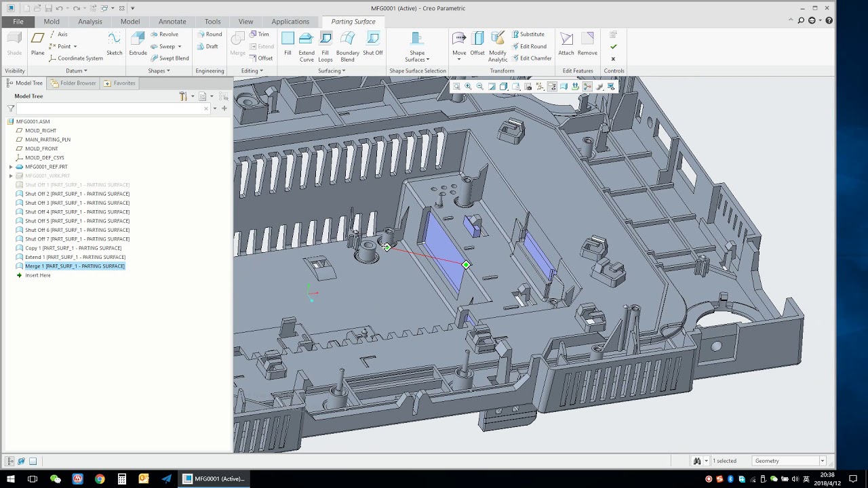Expand the Datum group overflow
Viewport: 868px width, 488px height.
(x=76, y=70)
